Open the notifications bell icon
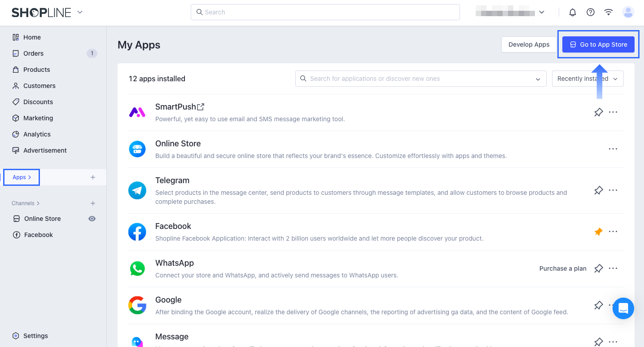 point(572,12)
